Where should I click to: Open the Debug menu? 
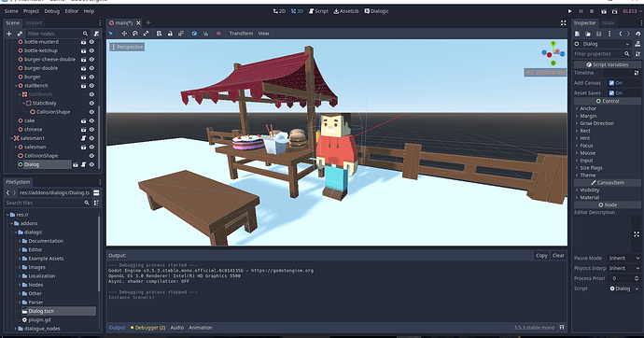pyautogui.click(x=51, y=11)
